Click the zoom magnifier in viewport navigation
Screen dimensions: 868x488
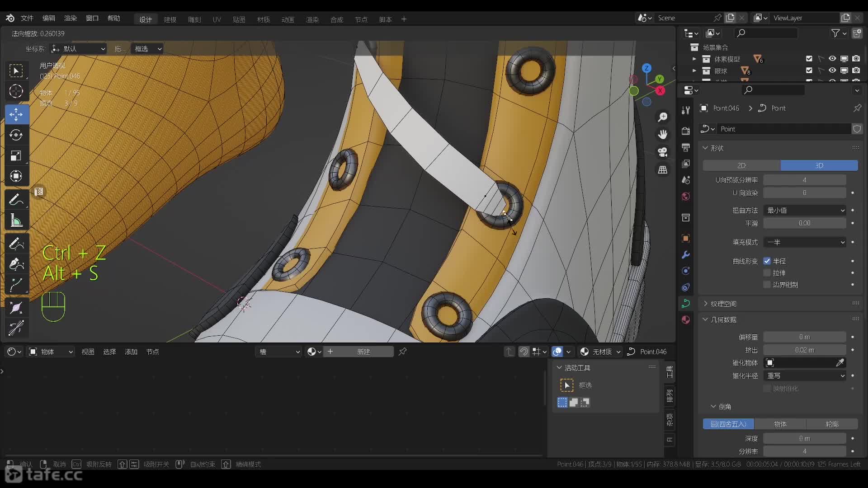[x=663, y=117]
